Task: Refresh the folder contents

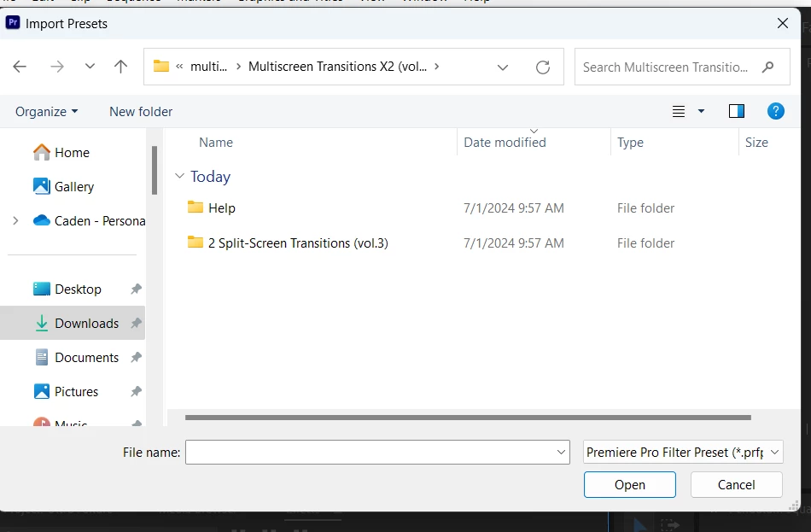Action: pyautogui.click(x=543, y=67)
